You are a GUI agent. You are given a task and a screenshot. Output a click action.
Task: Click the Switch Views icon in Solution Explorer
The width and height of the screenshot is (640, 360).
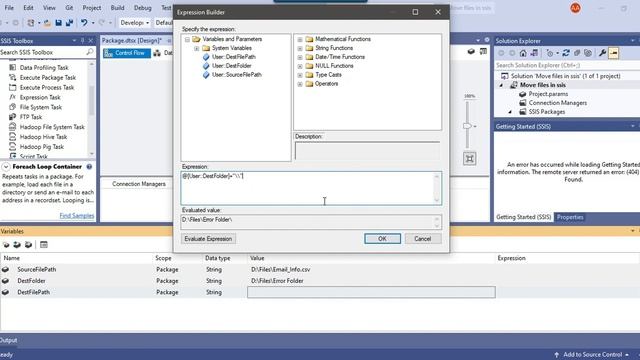534,53
